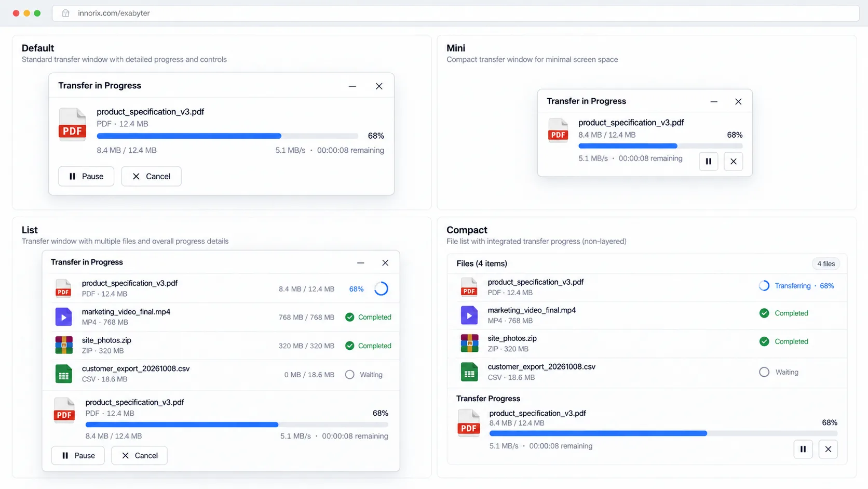Click the progress bar under Compact's Transfer Progress
868x489 pixels.
coord(663,433)
